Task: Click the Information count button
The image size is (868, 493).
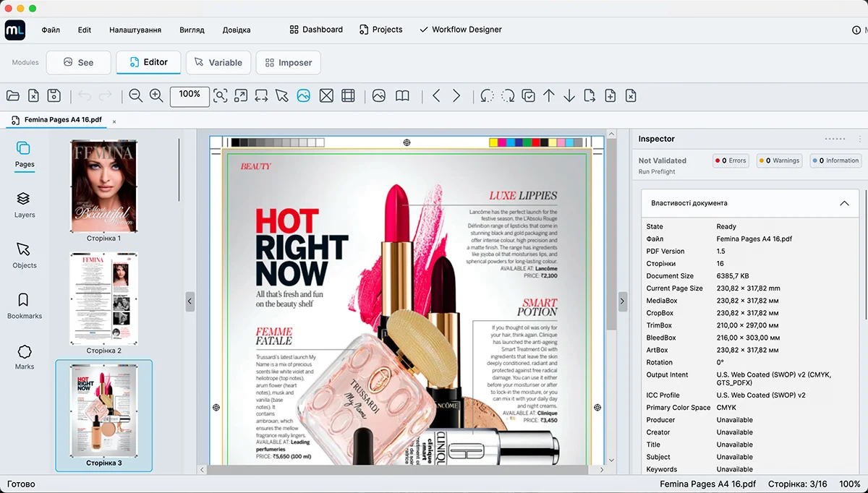Action: pos(835,160)
